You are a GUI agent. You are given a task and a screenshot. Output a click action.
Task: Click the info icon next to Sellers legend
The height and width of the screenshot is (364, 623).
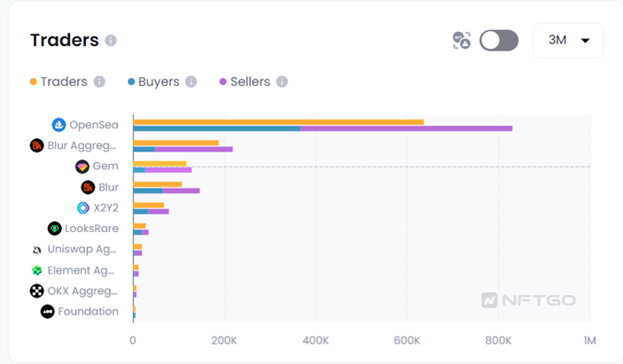[282, 81]
